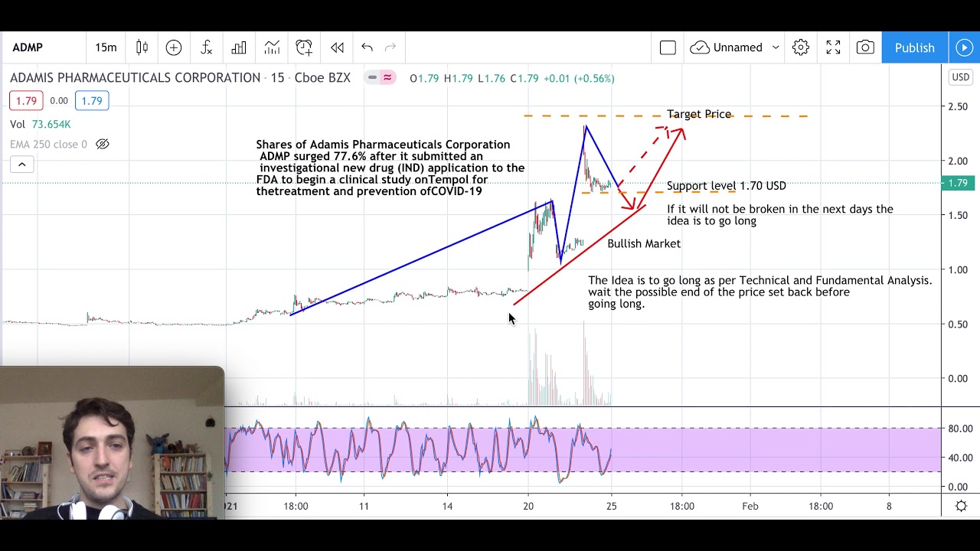
Task: Click the compare or add symbol icon
Action: 174,47
